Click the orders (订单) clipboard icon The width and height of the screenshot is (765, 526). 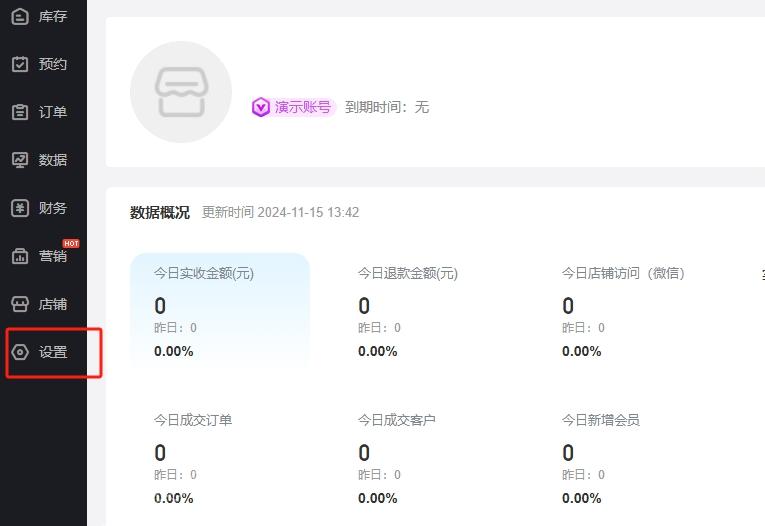coord(20,112)
